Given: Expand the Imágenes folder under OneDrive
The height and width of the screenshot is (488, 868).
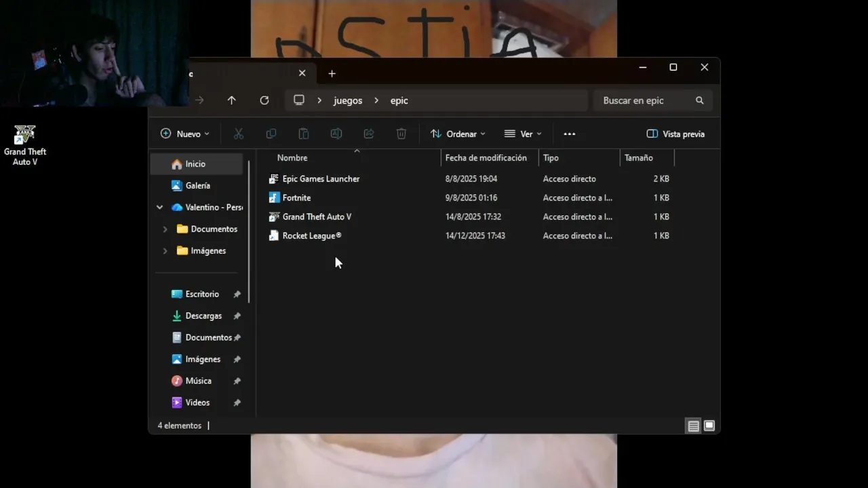Looking at the screenshot, I should pos(165,251).
